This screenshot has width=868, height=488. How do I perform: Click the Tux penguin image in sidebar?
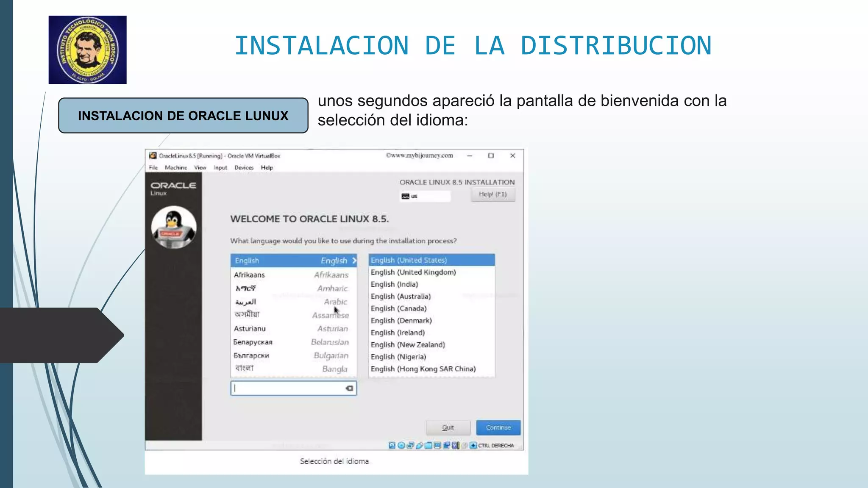click(x=174, y=227)
